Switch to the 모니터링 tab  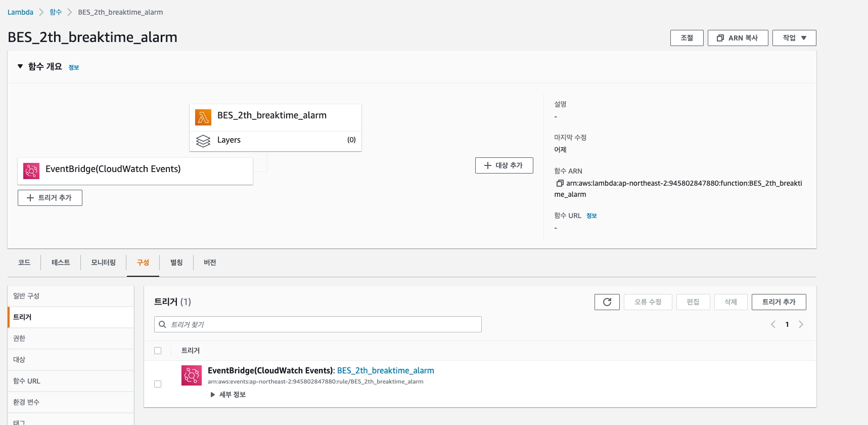click(103, 263)
